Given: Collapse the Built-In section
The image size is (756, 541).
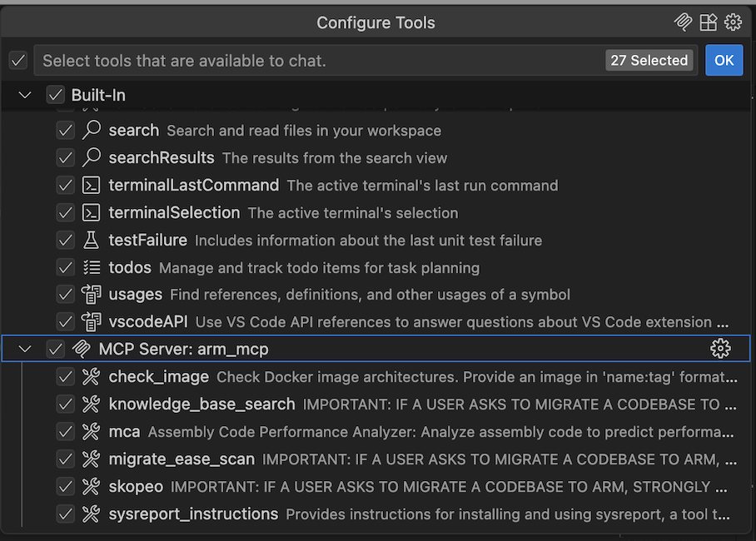Looking at the screenshot, I should pyautogui.click(x=24, y=95).
